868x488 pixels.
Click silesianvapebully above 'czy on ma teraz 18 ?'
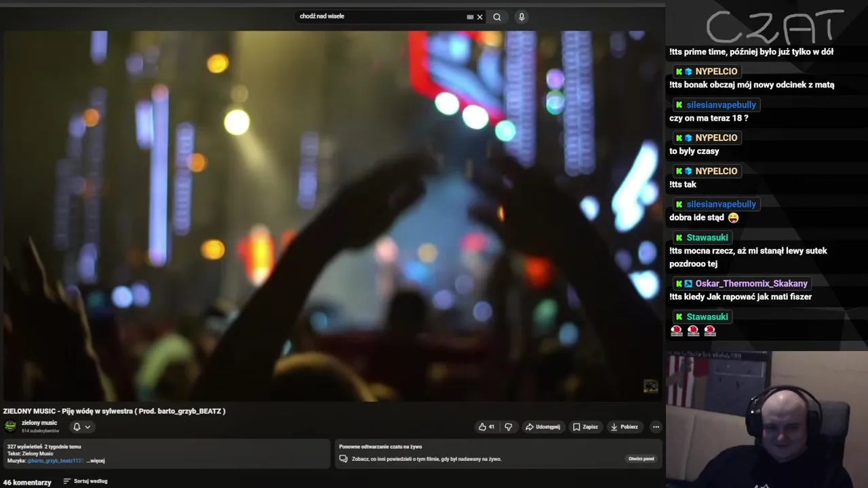[721, 105]
